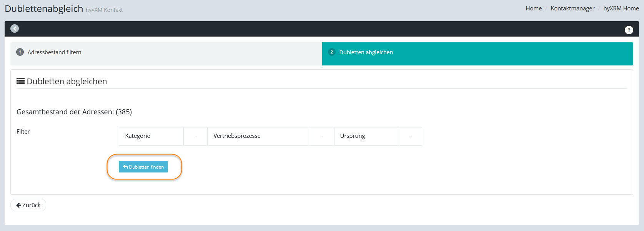The image size is (644, 231).
Task: Click the step 2 number badge
Action: (331, 52)
